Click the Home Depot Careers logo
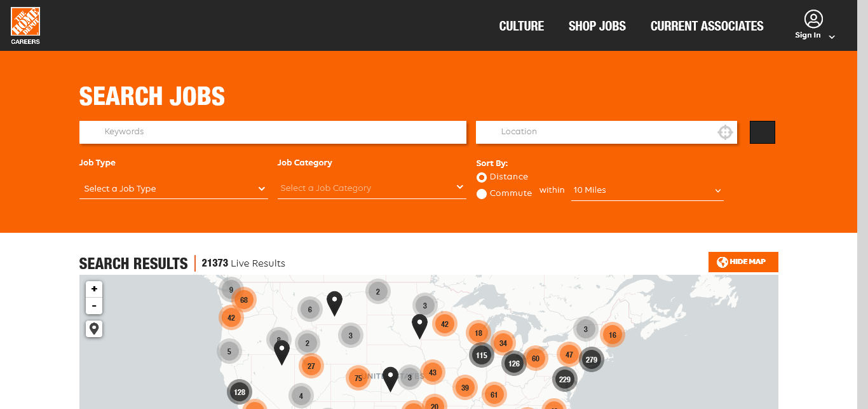The width and height of the screenshot is (868, 409). point(25,25)
